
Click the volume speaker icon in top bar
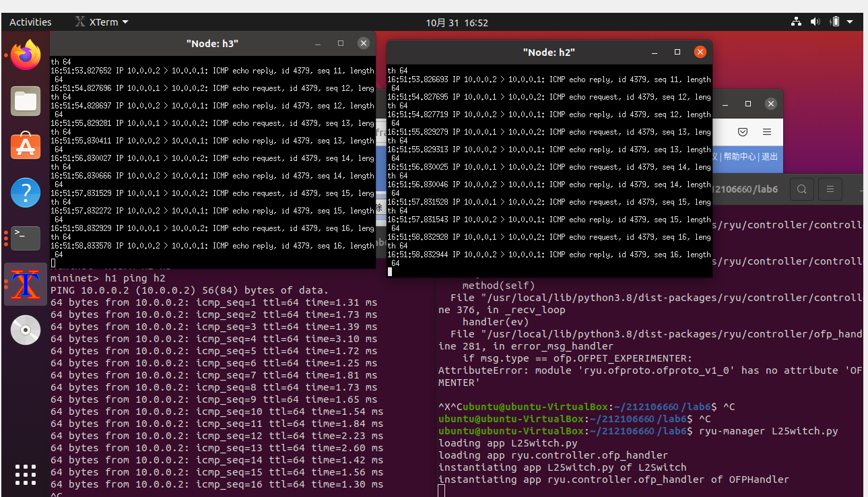(815, 22)
